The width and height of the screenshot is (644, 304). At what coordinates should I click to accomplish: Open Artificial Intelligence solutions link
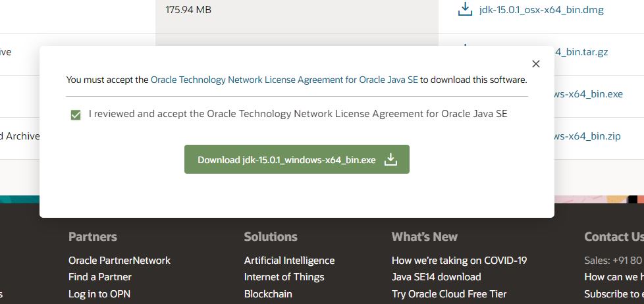(289, 261)
